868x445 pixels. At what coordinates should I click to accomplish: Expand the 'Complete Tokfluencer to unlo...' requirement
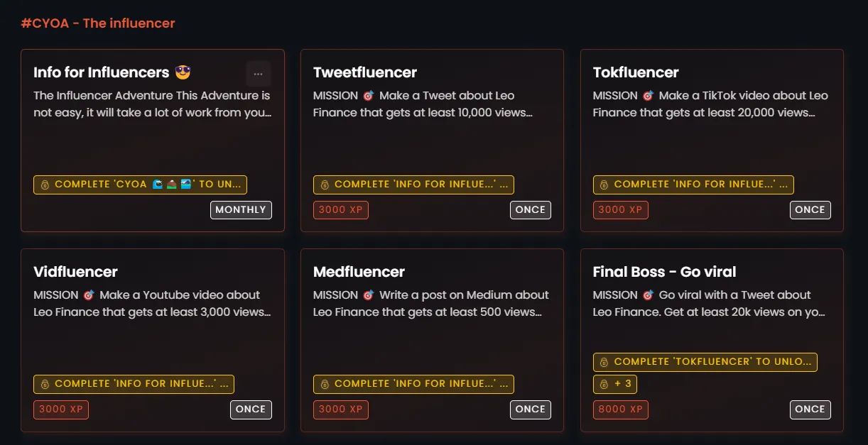(705, 362)
